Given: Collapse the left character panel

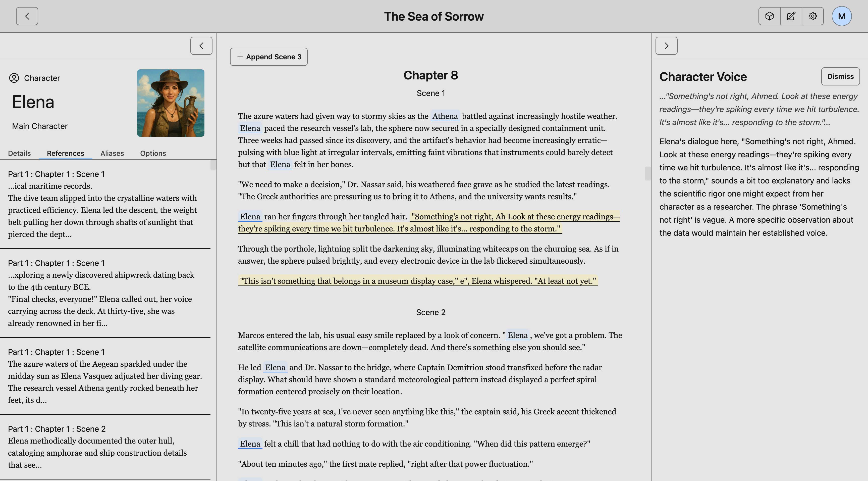Looking at the screenshot, I should point(201,46).
